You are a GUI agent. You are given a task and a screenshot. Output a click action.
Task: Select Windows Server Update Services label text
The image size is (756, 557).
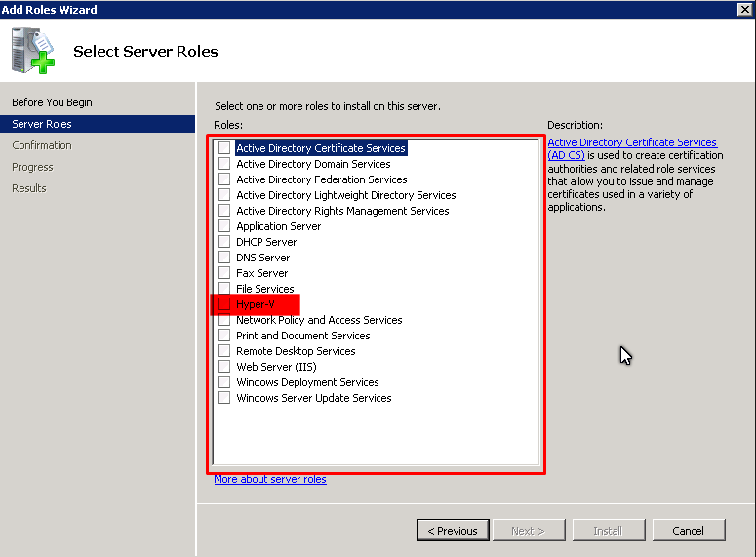pyautogui.click(x=314, y=398)
